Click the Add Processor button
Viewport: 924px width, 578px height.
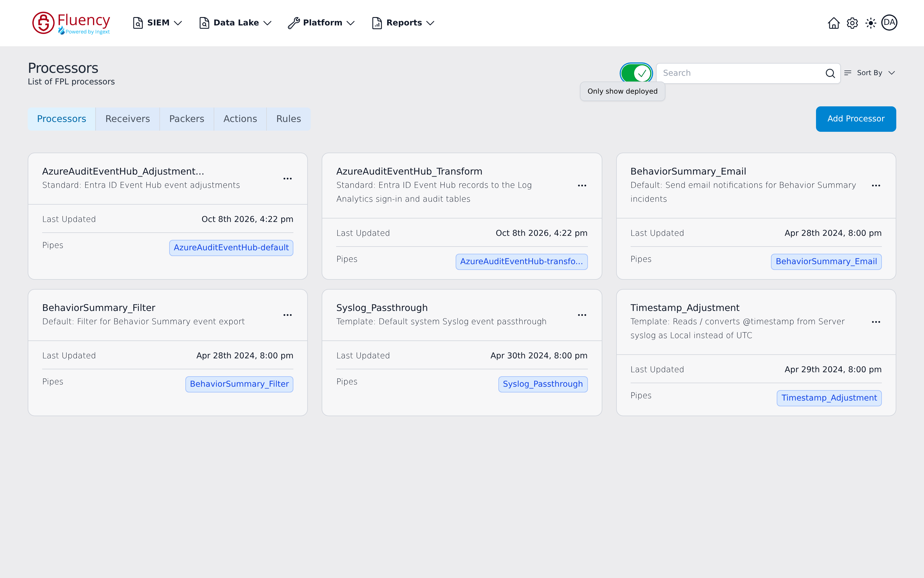click(856, 119)
